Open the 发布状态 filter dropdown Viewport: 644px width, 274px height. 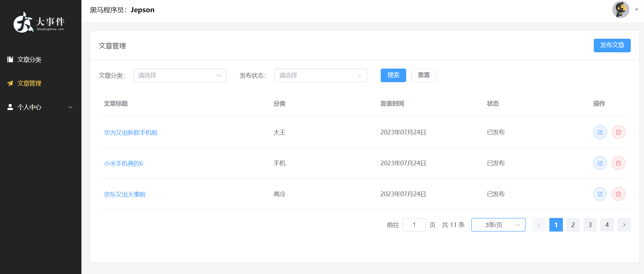pos(320,75)
